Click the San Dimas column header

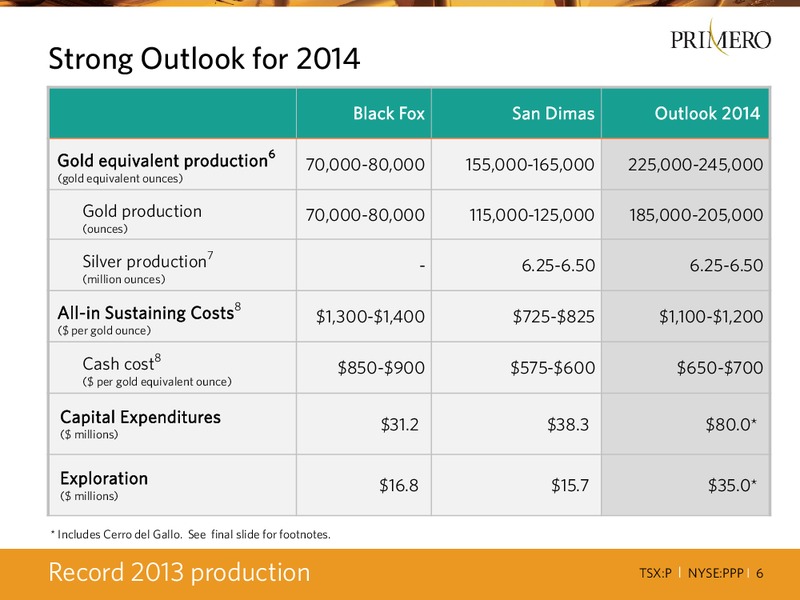tap(553, 113)
